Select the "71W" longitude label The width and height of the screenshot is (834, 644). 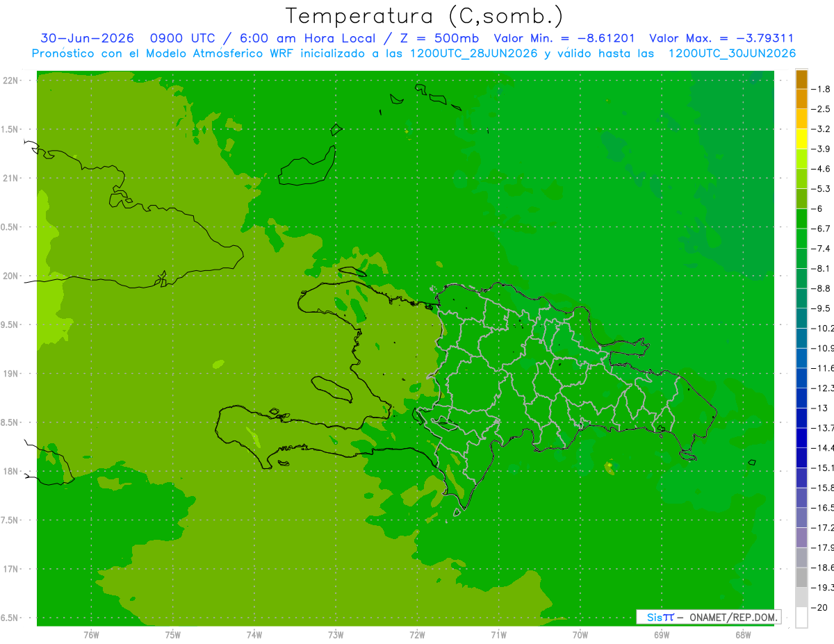pyautogui.click(x=498, y=635)
